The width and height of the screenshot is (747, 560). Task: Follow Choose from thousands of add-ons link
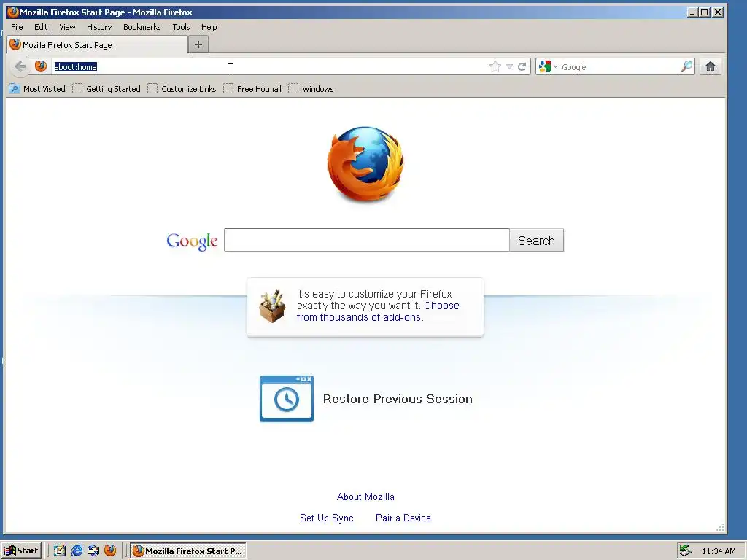tap(378, 311)
